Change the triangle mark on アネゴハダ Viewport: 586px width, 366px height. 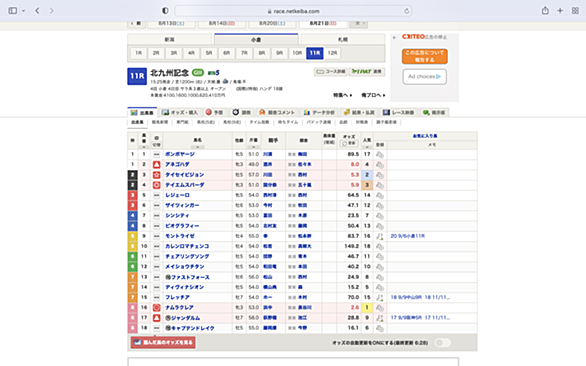[157, 164]
